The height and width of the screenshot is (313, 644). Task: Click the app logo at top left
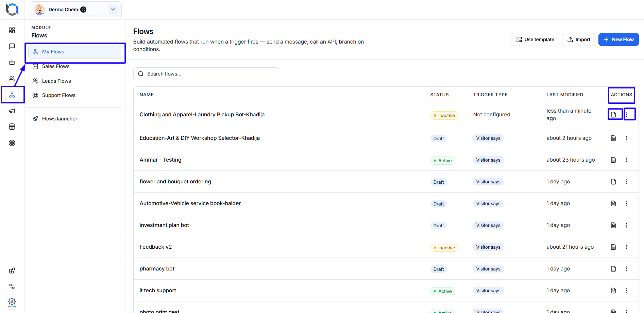point(12,10)
